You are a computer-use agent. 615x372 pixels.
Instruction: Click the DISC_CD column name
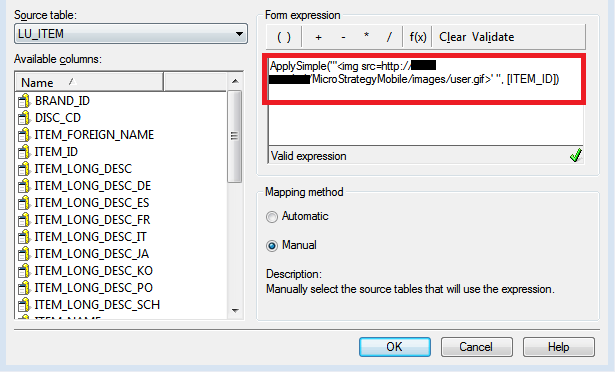[58, 118]
